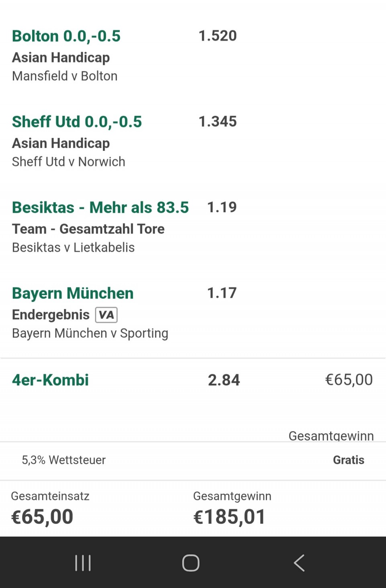Tap the 1.17 odds for Bayern München
Image resolution: width=386 pixels, height=588 pixels.
click(222, 293)
